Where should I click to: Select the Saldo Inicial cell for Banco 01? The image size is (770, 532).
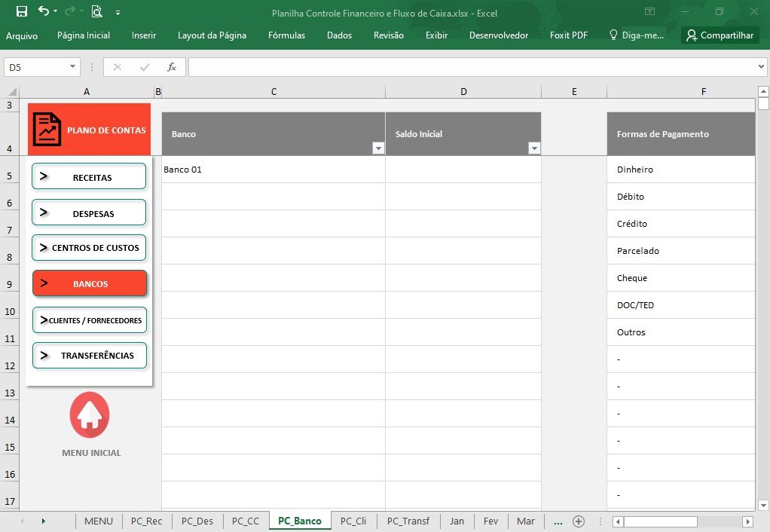463,170
